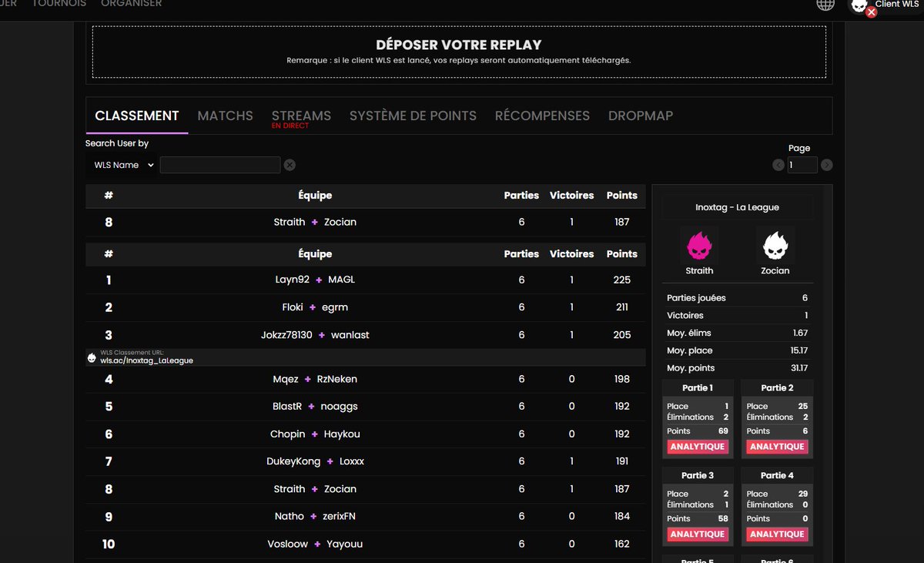This screenshot has height=563, width=924.
Task: Open Analytique for Partie 2
Action: pyautogui.click(x=777, y=447)
